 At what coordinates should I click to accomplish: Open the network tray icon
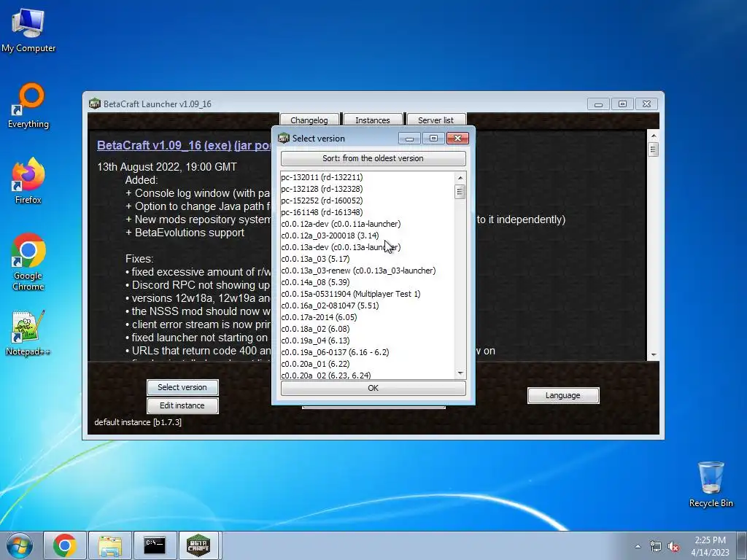656,547
